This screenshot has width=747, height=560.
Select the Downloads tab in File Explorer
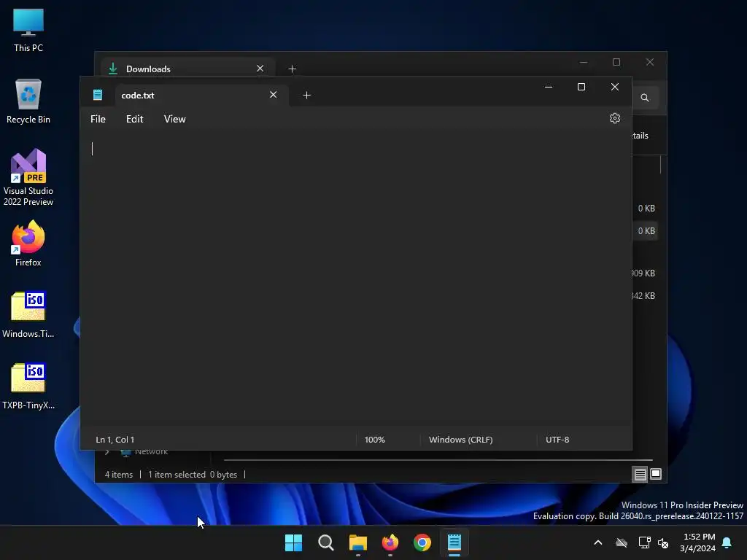pos(187,69)
